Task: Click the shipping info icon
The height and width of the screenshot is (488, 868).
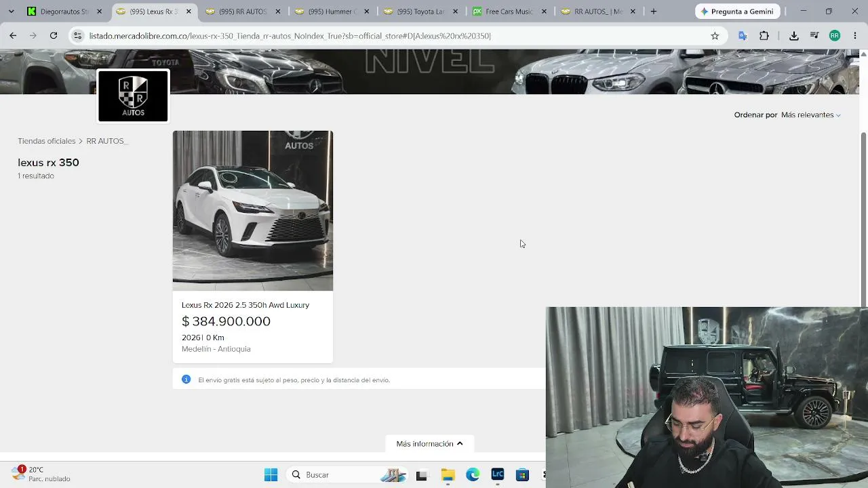Action: (x=186, y=380)
